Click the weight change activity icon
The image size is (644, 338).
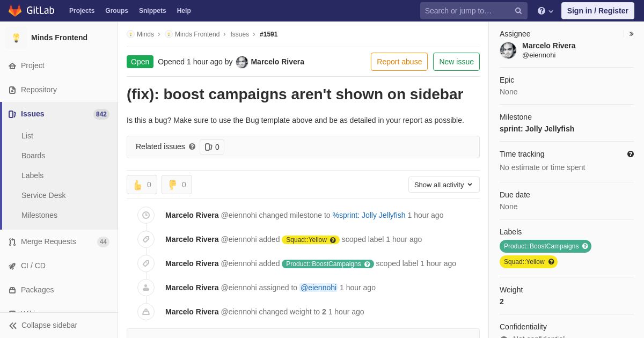tap(146, 312)
